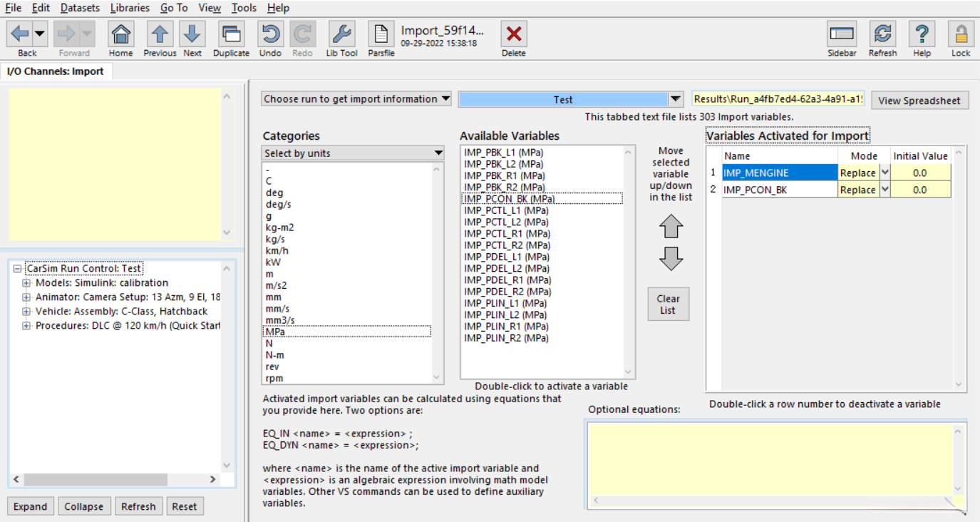980x522 pixels.
Task: Open the Lib Tool wrench icon
Action: pos(341,34)
